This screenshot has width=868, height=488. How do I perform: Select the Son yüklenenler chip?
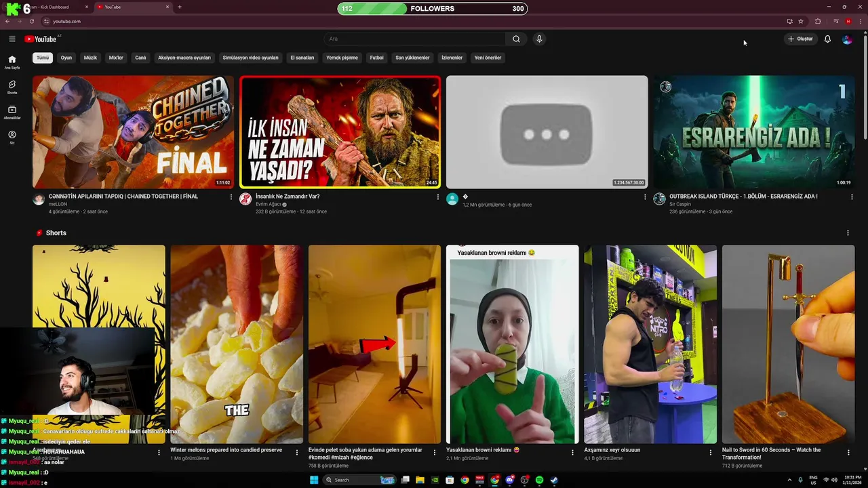(412, 58)
